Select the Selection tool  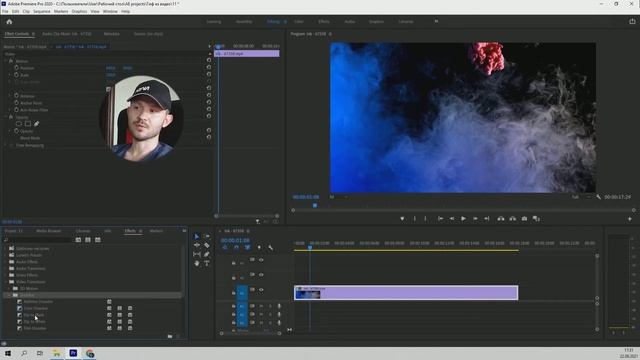pos(197,236)
